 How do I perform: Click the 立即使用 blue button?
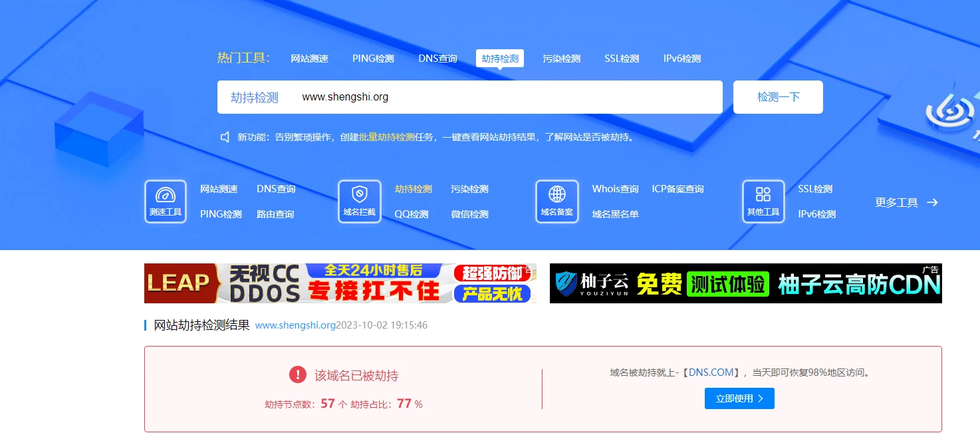coord(739,398)
